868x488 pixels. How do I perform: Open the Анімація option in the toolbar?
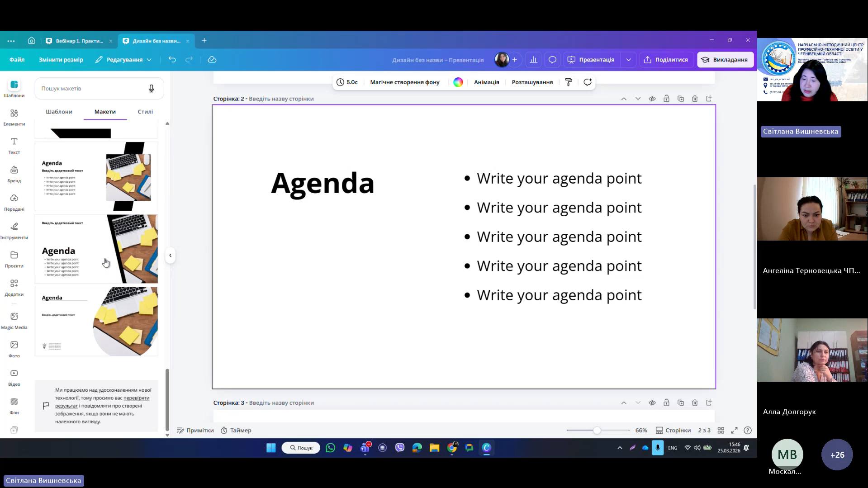486,82
